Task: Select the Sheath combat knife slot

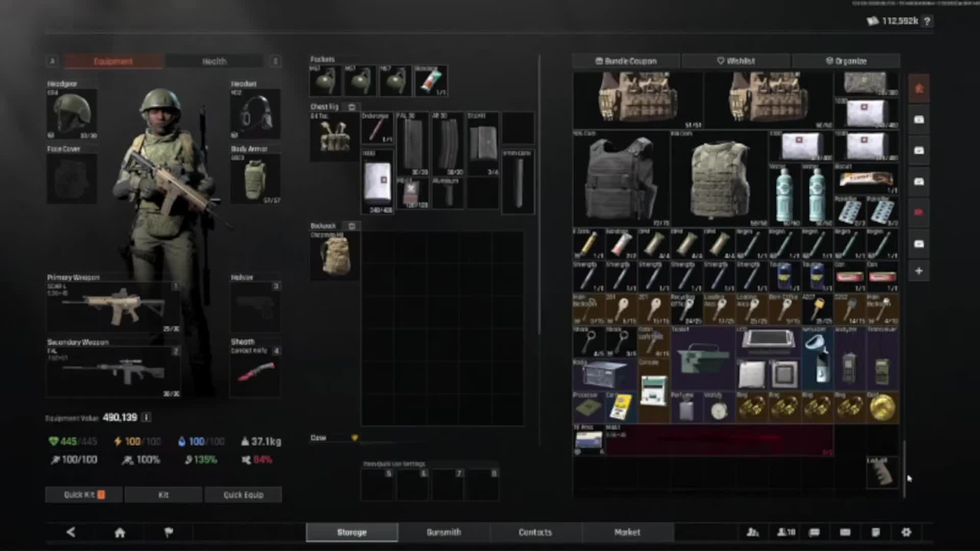Action: click(x=255, y=372)
